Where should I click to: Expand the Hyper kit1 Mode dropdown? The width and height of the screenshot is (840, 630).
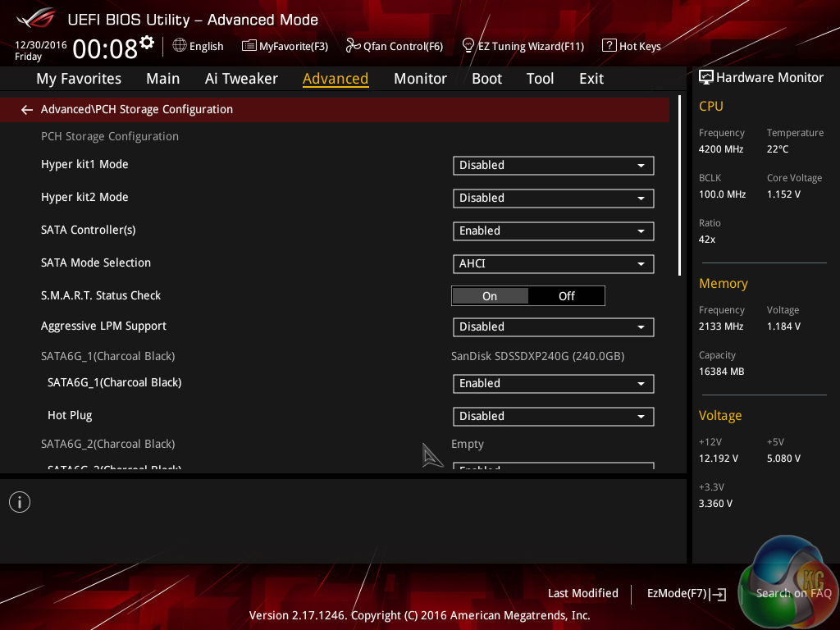point(553,166)
